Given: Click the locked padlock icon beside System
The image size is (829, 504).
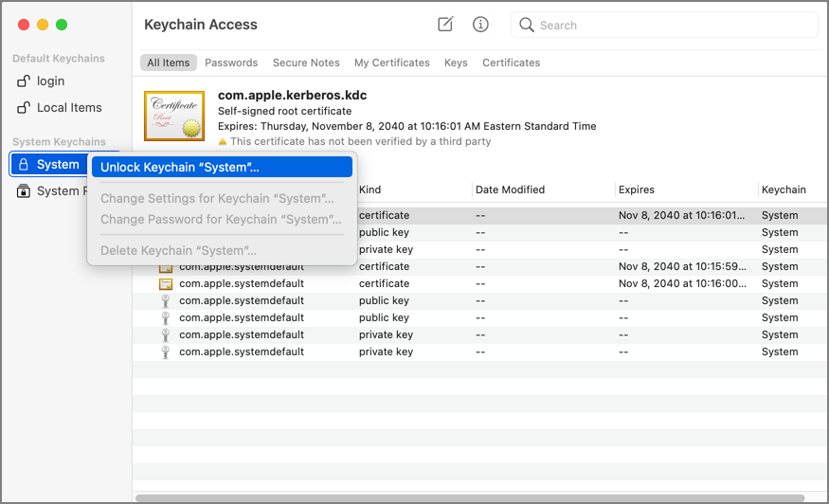Looking at the screenshot, I should (x=24, y=165).
